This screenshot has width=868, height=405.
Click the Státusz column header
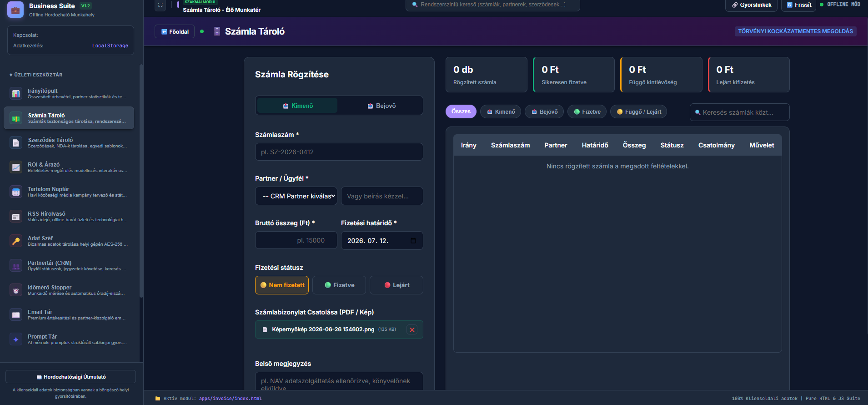tap(672, 145)
